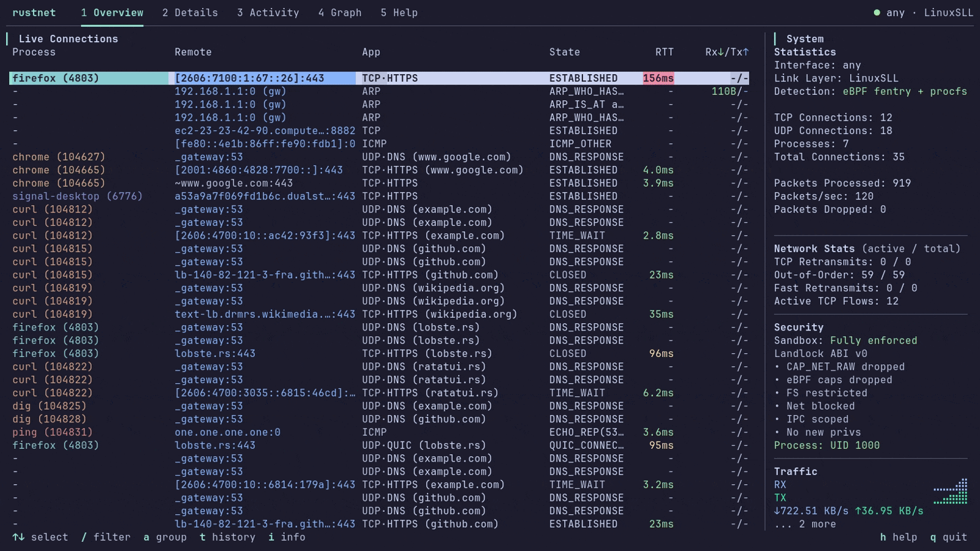The height and width of the screenshot is (551, 980).
Task: Select the ping (104831) process row
Action: pos(379,432)
